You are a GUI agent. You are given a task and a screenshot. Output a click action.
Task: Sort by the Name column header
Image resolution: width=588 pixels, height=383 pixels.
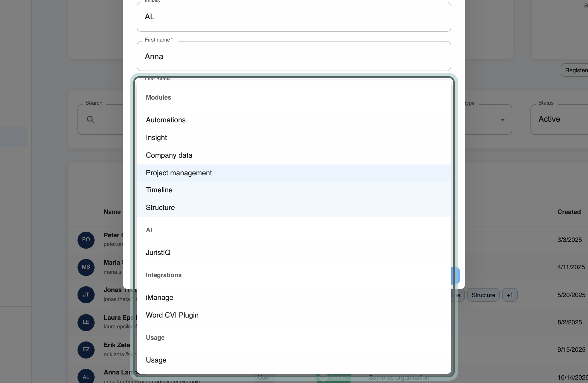[x=112, y=212]
